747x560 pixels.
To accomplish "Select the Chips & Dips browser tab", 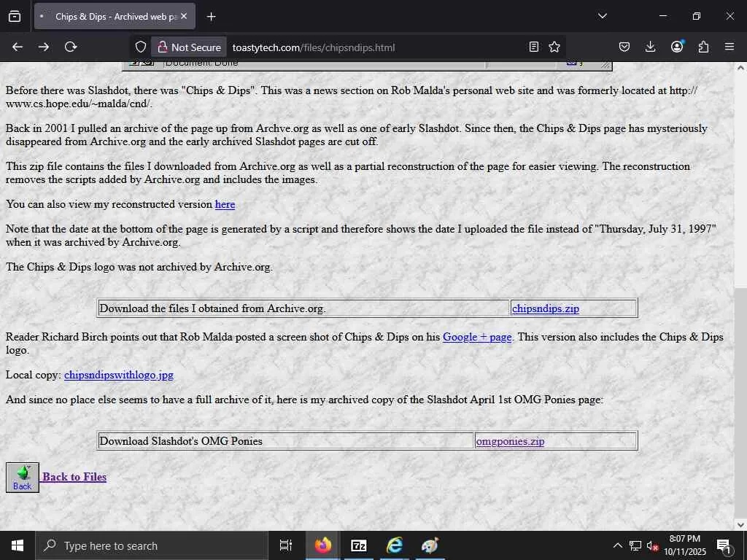I will point(115,16).
